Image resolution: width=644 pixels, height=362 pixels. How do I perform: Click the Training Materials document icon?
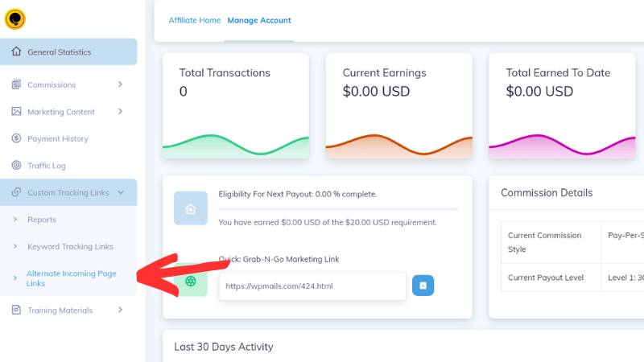pos(16,311)
